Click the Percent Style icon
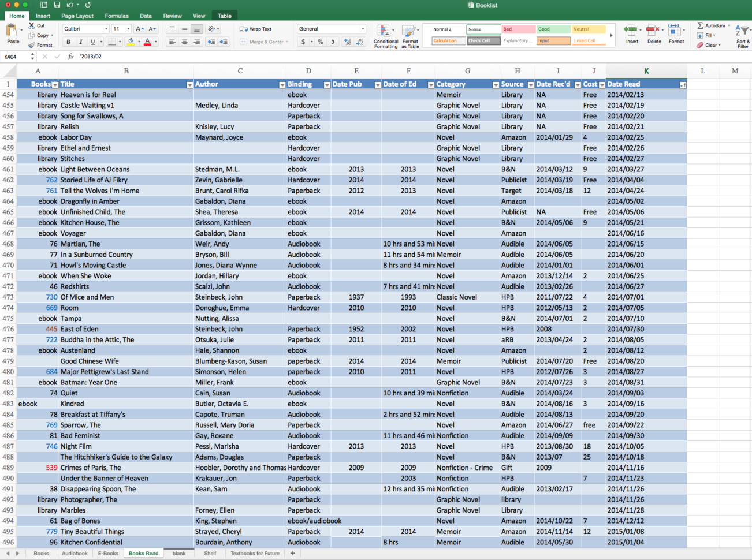 320,42
